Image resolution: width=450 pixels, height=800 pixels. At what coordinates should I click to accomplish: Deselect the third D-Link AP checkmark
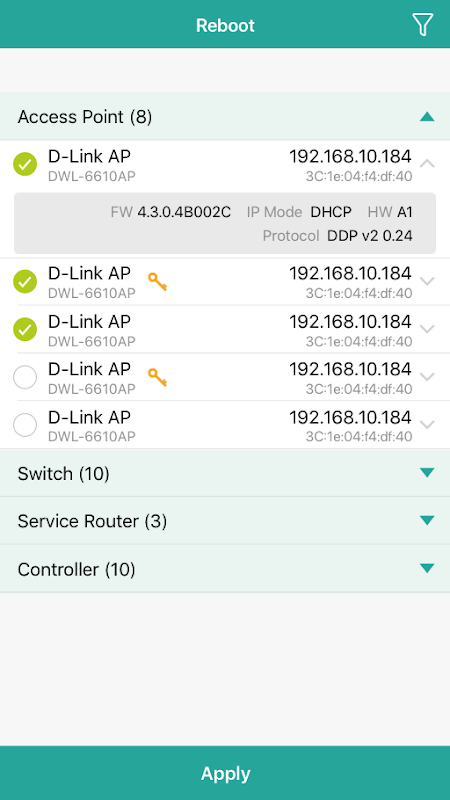25,329
